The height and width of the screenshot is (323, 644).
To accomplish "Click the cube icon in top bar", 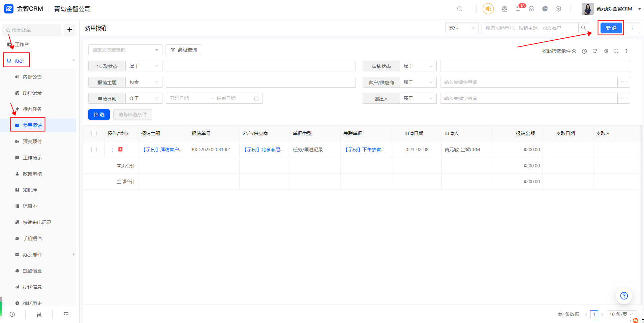I will (558, 9).
